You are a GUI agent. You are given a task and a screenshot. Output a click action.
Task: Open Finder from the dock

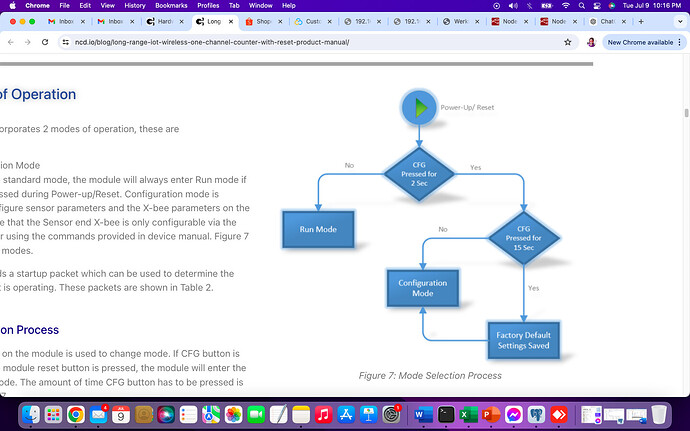pos(32,414)
